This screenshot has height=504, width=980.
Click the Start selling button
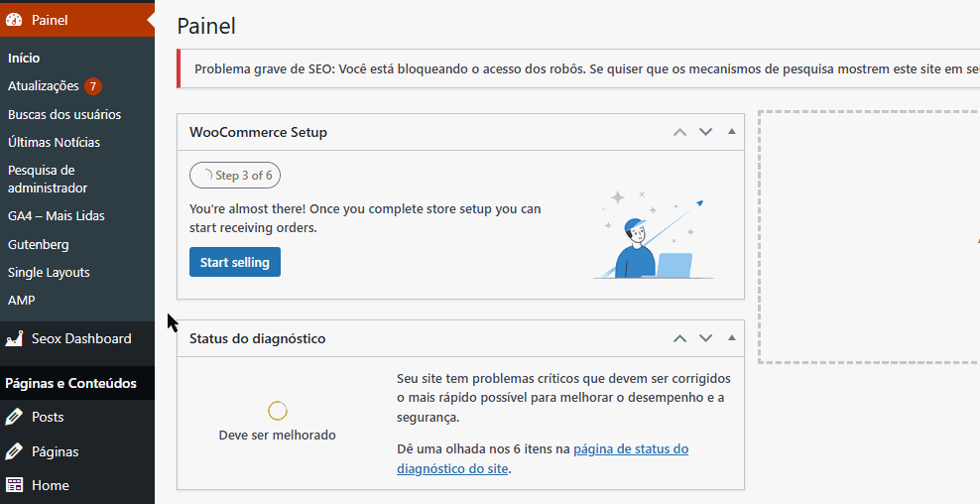pyautogui.click(x=235, y=262)
